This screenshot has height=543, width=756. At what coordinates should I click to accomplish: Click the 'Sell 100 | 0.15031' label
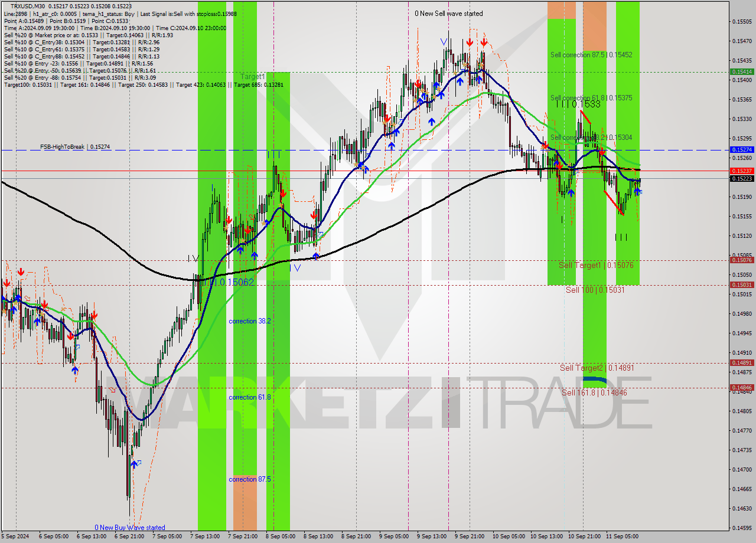pyautogui.click(x=595, y=290)
